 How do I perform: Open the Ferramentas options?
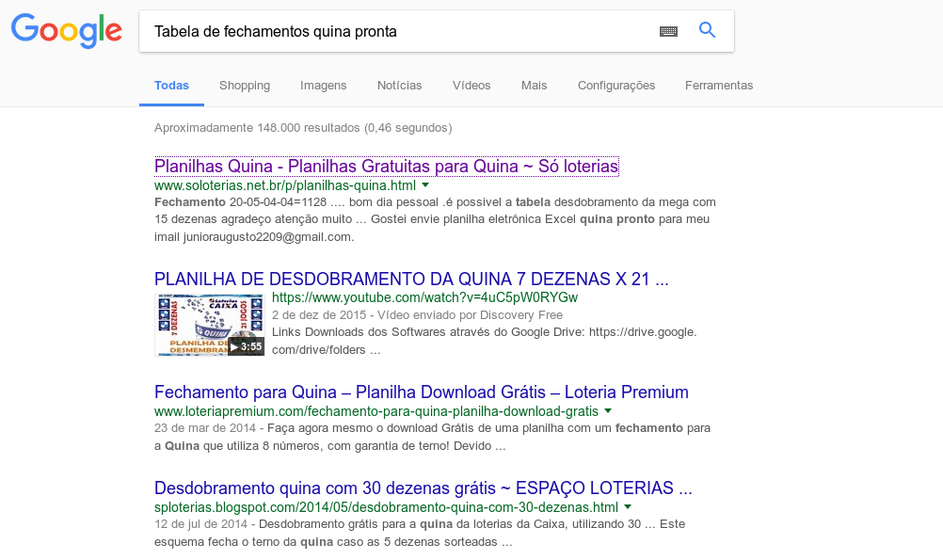719,86
